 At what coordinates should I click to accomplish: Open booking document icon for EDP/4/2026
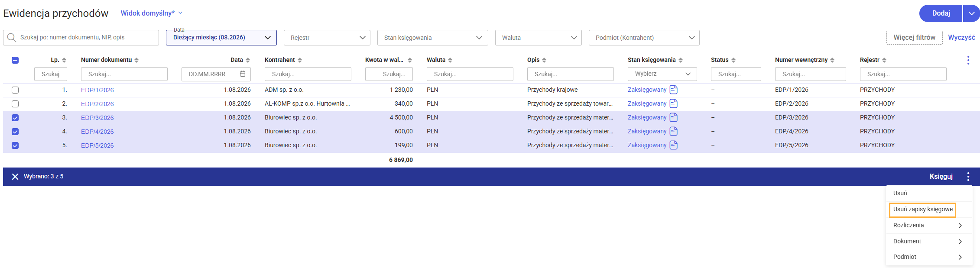tap(674, 131)
